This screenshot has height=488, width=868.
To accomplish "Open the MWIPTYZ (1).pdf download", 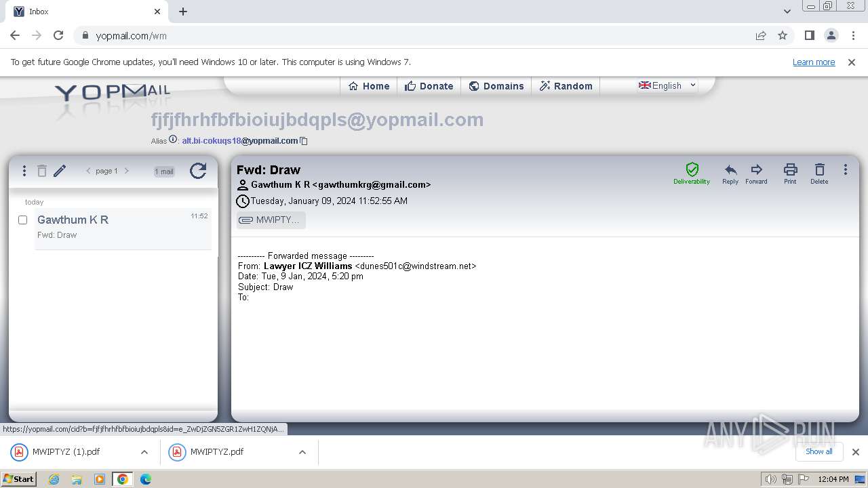I will tap(66, 452).
